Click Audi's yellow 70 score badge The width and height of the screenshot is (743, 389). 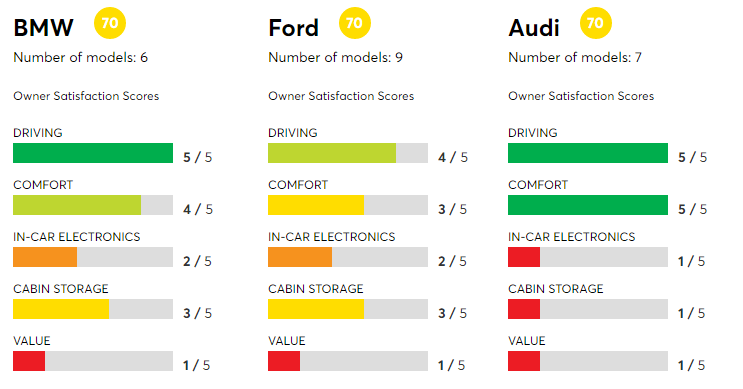pyautogui.click(x=596, y=23)
